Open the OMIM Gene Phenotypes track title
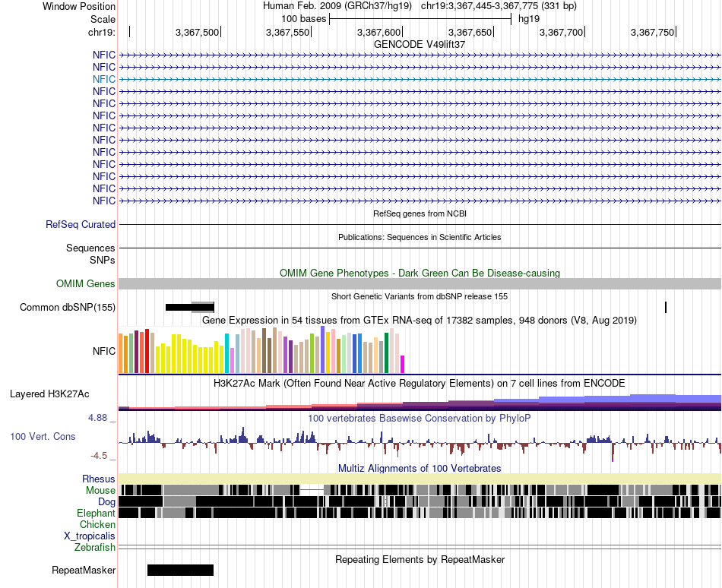Image resolution: width=722 pixels, height=588 pixels. 420,273
